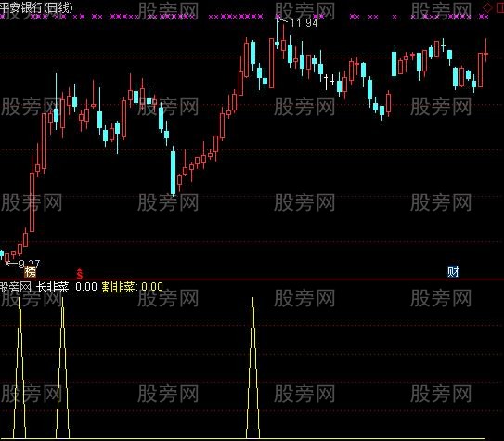Click the 9.27 low price label

tap(30, 264)
